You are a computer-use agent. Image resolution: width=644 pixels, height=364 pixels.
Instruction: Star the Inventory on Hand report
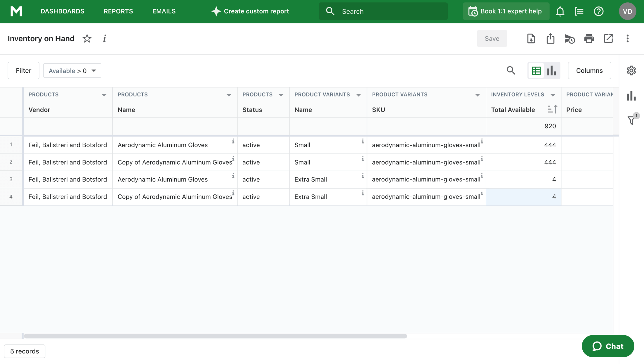point(87,38)
